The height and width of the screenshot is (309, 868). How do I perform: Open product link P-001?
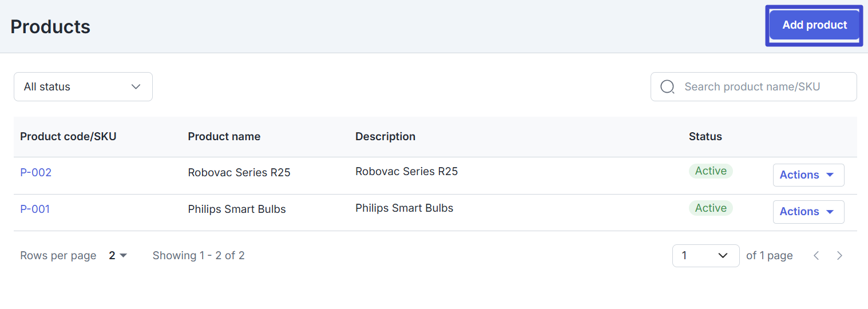tap(35, 209)
